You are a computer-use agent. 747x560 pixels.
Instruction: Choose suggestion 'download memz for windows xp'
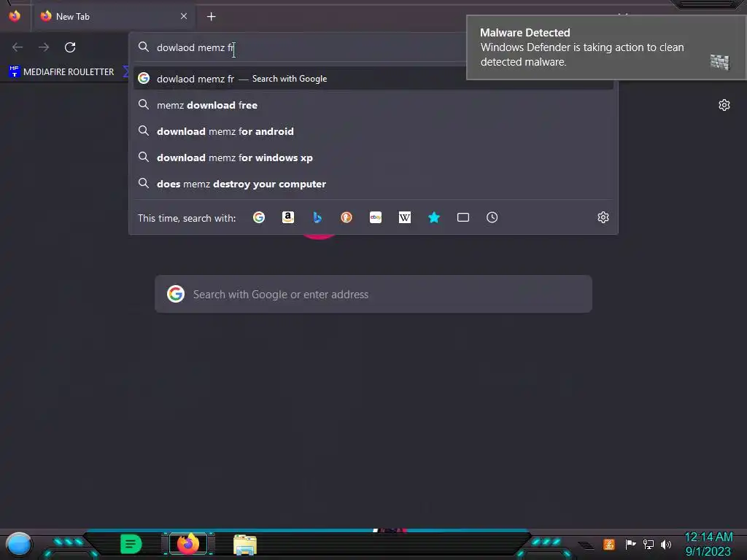coord(373,157)
